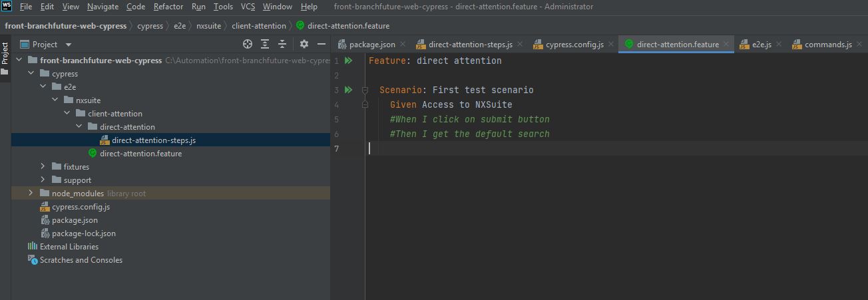This screenshot has width=868, height=300.
Task: Collapse the direct-attention folder arrow
Action: point(79,127)
